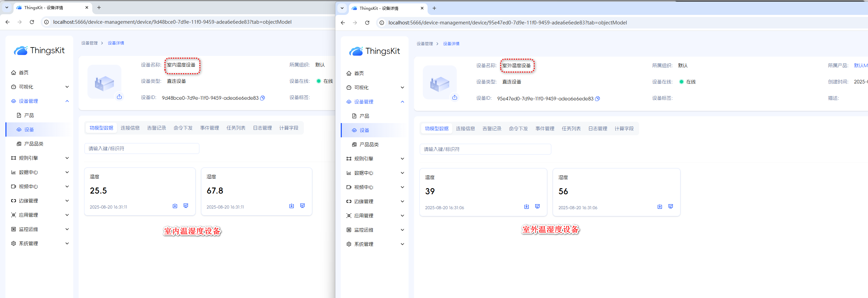Click the export icon on the 39 temperature card
The image size is (868, 298).
(x=527, y=206)
